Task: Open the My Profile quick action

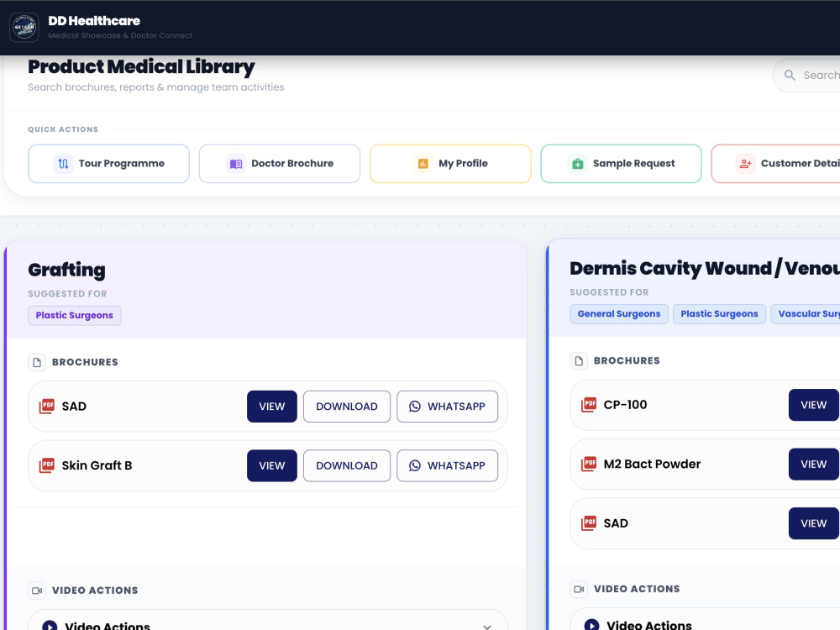Action: coord(450,164)
